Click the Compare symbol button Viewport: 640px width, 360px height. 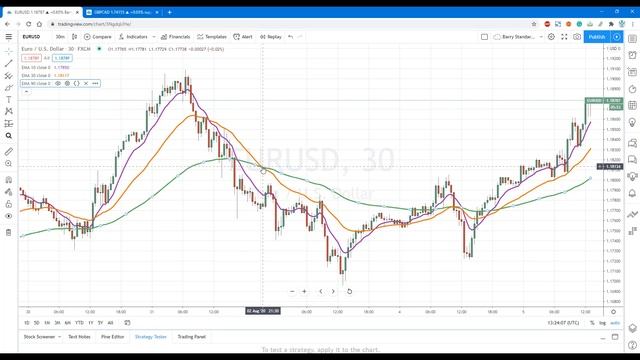click(98, 37)
